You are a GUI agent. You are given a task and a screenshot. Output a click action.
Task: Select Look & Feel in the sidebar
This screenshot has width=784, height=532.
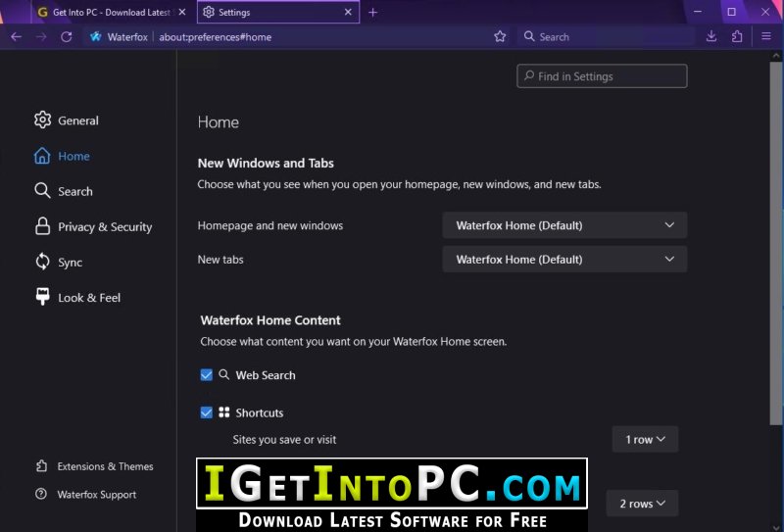(x=88, y=298)
